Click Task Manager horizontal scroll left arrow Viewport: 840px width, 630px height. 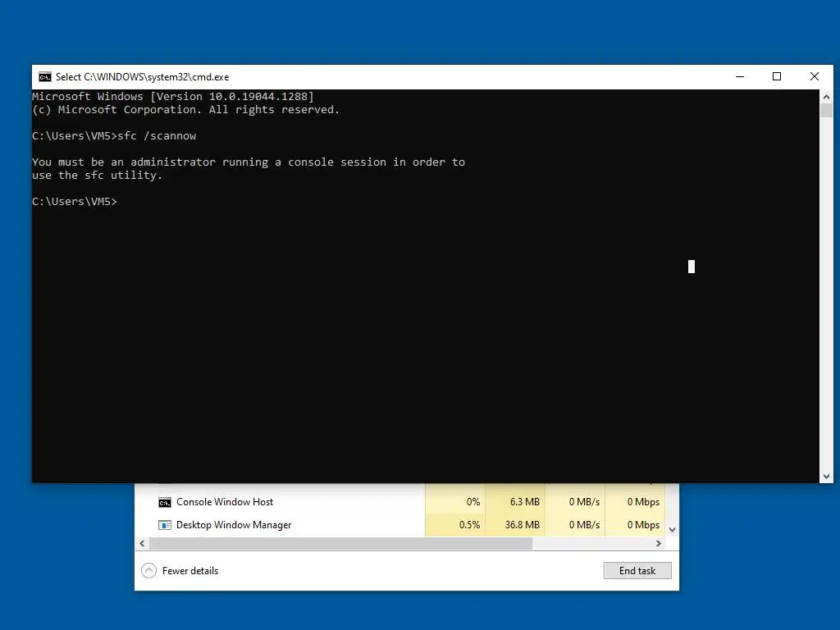point(142,543)
